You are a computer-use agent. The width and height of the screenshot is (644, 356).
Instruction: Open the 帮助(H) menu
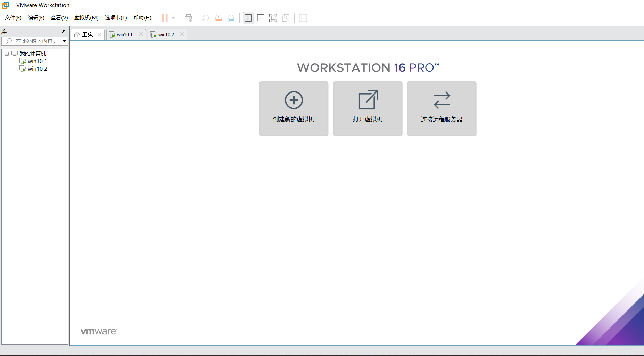point(142,18)
